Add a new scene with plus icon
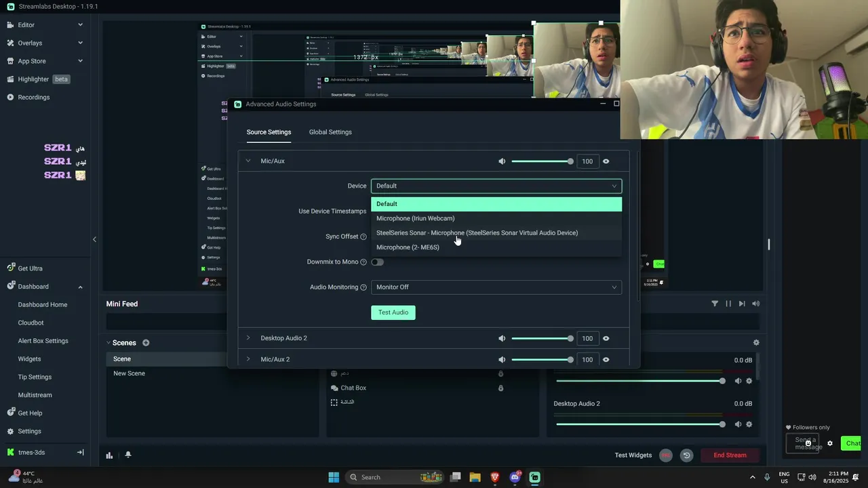Viewport: 868px width, 488px height. click(146, 343)
